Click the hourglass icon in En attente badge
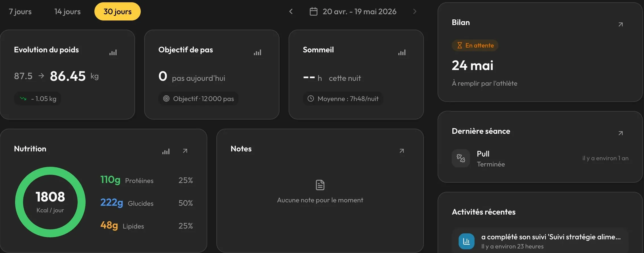Screen dimensions: 644x253 (459, 46)
